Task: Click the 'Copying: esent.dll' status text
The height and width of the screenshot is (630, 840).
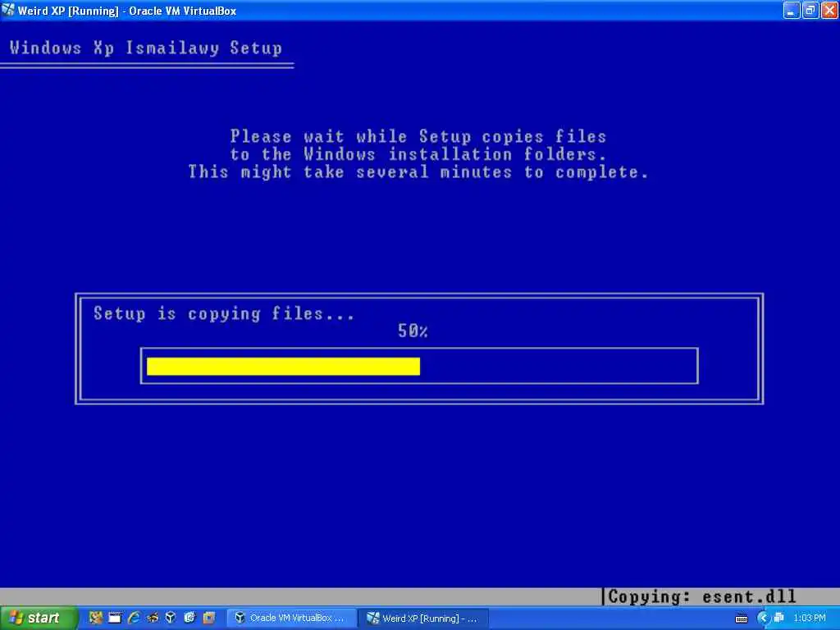Action: 702,596
